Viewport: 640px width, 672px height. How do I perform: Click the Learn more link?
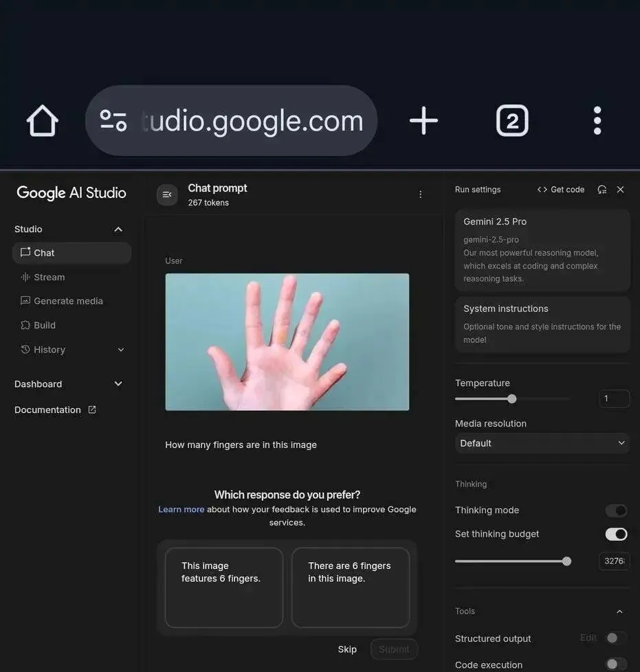[x=181, y=508]
